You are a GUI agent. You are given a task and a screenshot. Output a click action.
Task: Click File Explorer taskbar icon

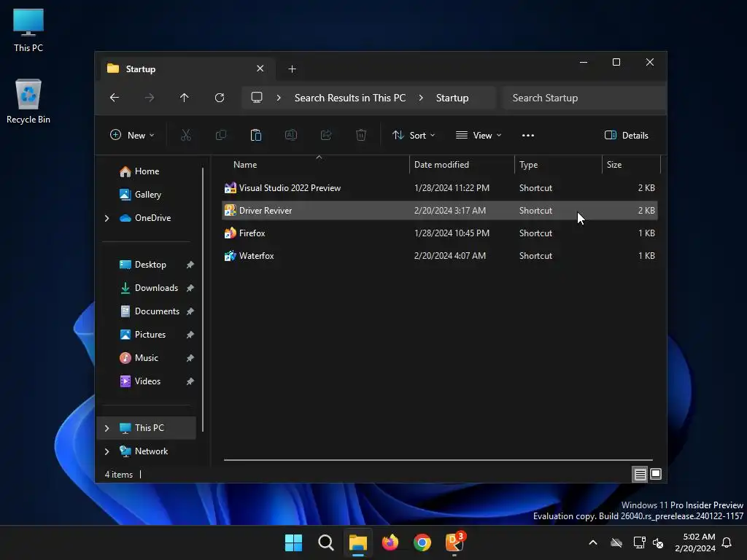(357, 542)
